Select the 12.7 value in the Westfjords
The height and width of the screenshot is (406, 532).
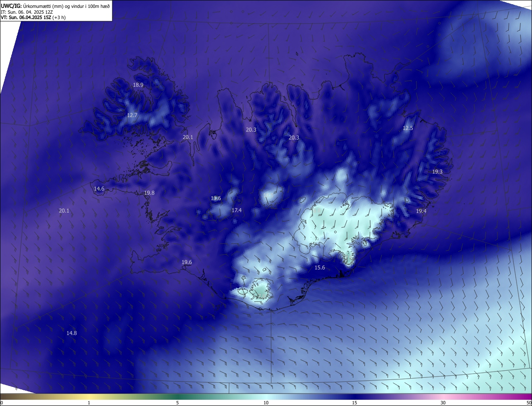coord(132,115)
